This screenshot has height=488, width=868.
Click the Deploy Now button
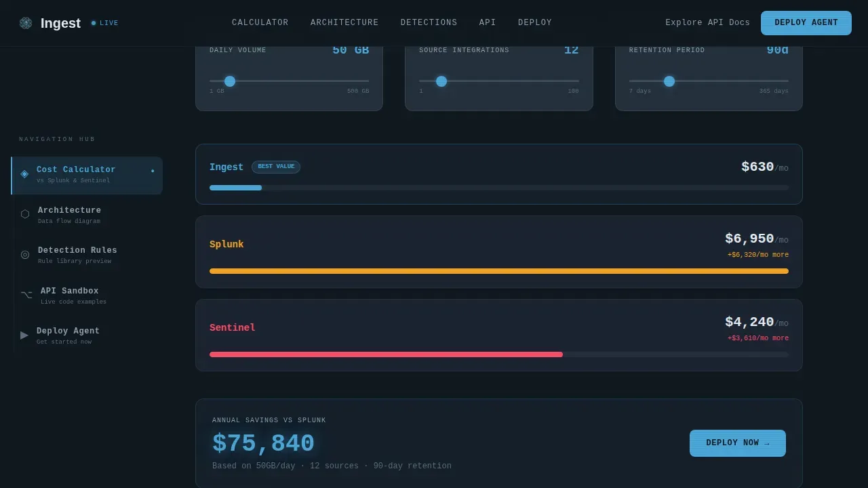[x=738, y=443]
